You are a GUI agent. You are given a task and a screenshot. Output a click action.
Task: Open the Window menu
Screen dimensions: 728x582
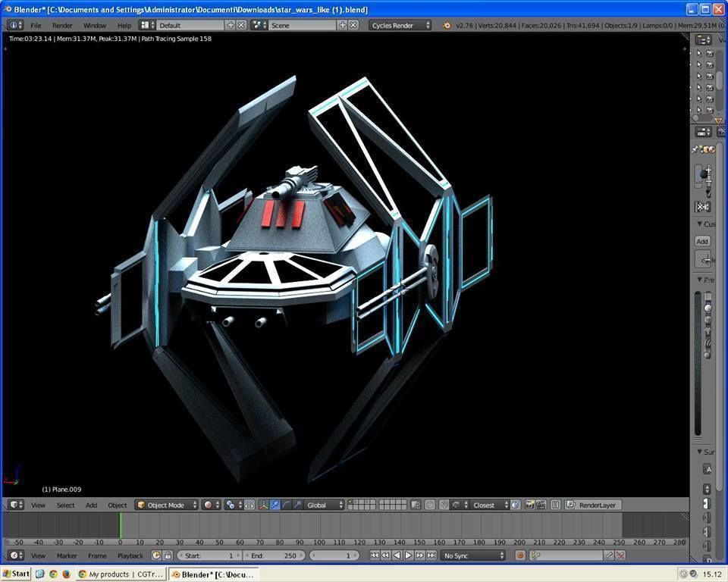pos(95,26)
